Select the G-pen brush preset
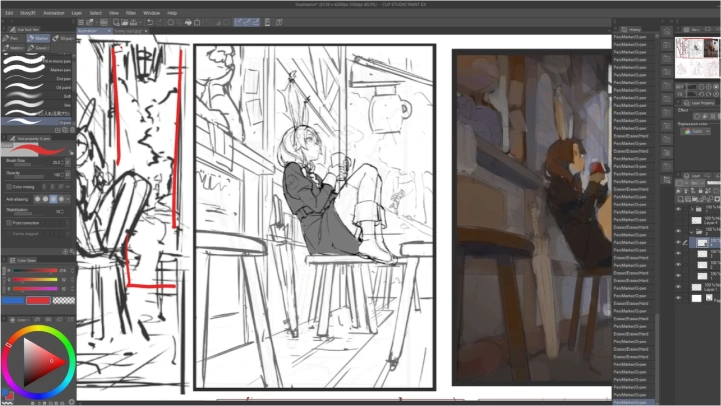The width and height of the screenshot is (721, 406). click(37, 122)
